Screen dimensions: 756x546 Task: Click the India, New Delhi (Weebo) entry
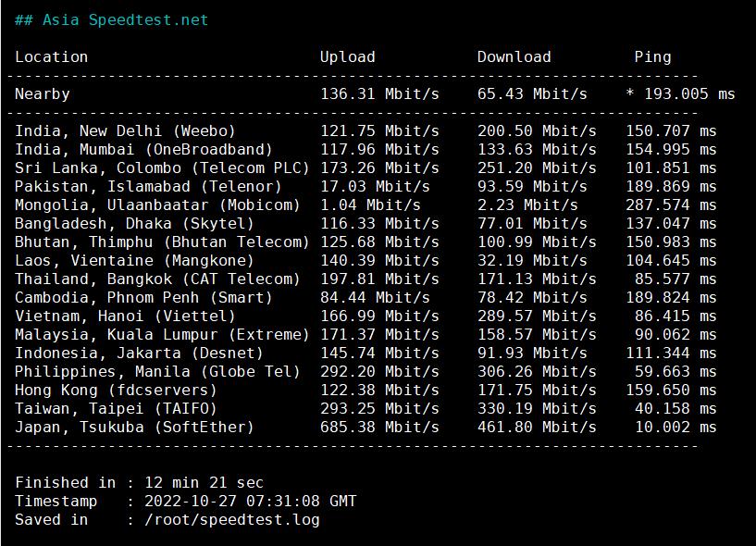125,131
